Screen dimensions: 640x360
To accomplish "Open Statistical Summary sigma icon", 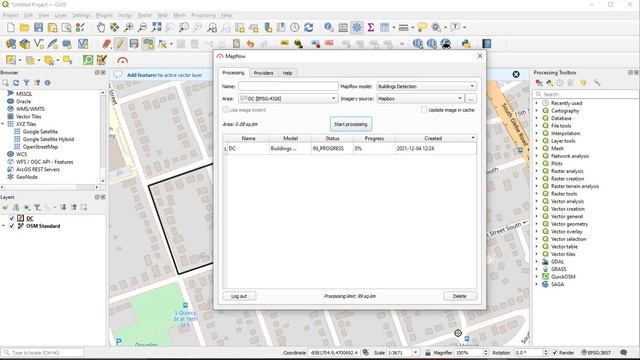I will 371,27.
